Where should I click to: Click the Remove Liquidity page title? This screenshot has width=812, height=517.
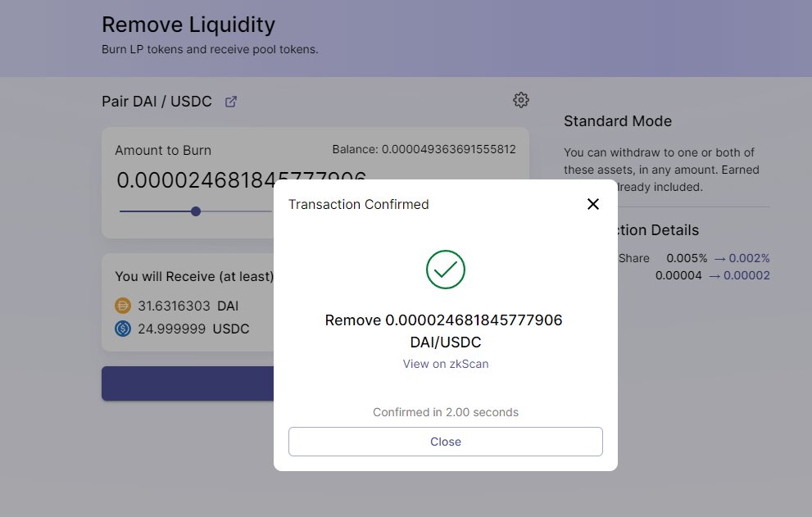[188, 25]
